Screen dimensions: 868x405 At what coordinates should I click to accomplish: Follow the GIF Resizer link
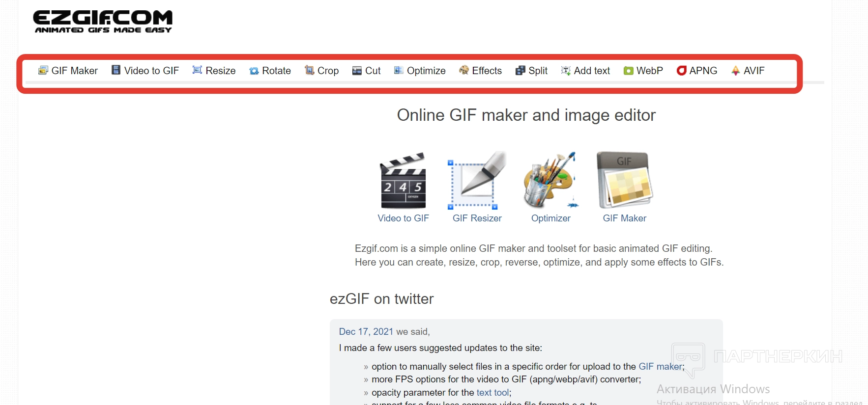pos(477,218)
